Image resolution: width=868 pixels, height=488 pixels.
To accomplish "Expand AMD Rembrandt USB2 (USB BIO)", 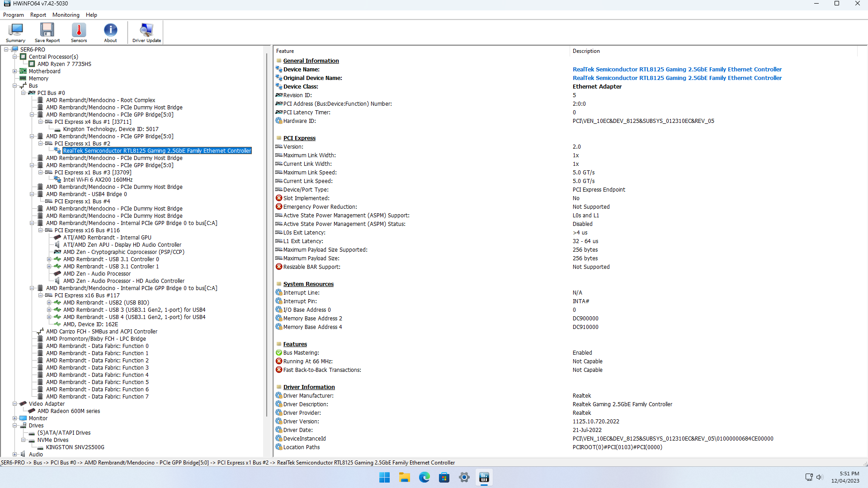I will point(49,302).
